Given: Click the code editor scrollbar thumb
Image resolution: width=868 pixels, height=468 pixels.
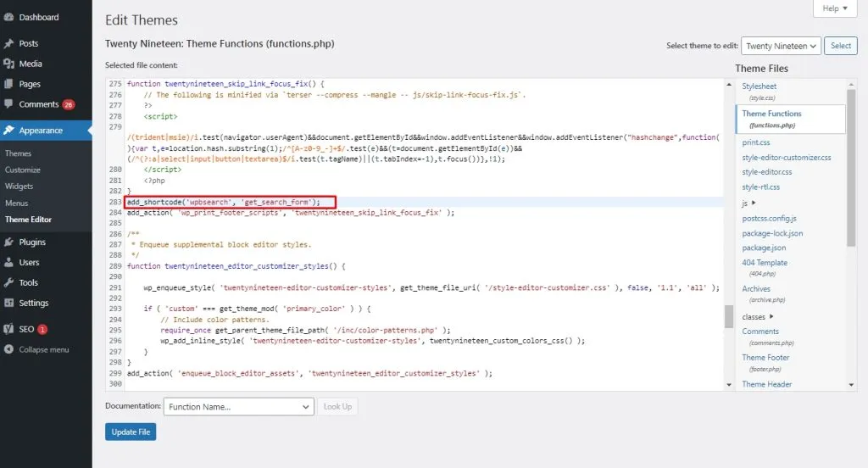Looking at the screenshot, I should pyautogui.click(x=728, y=317).
